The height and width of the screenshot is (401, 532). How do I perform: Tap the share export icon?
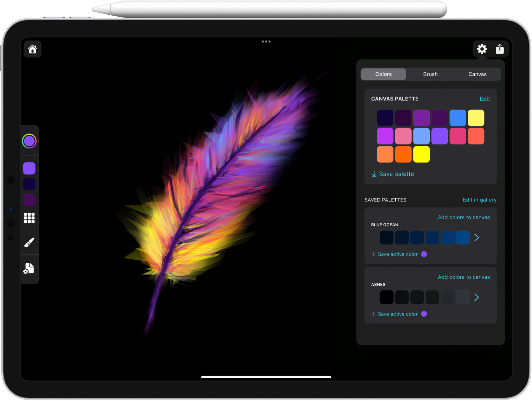500,49
